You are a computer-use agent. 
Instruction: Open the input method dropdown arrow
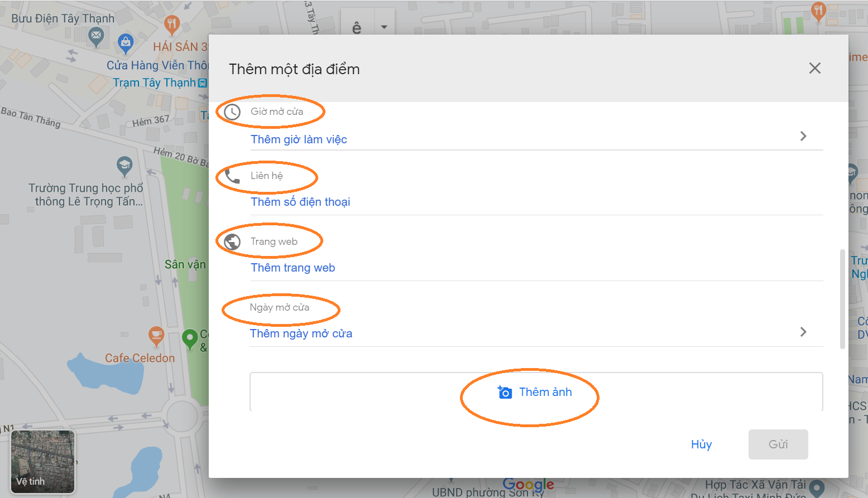(x=384, y=27)
